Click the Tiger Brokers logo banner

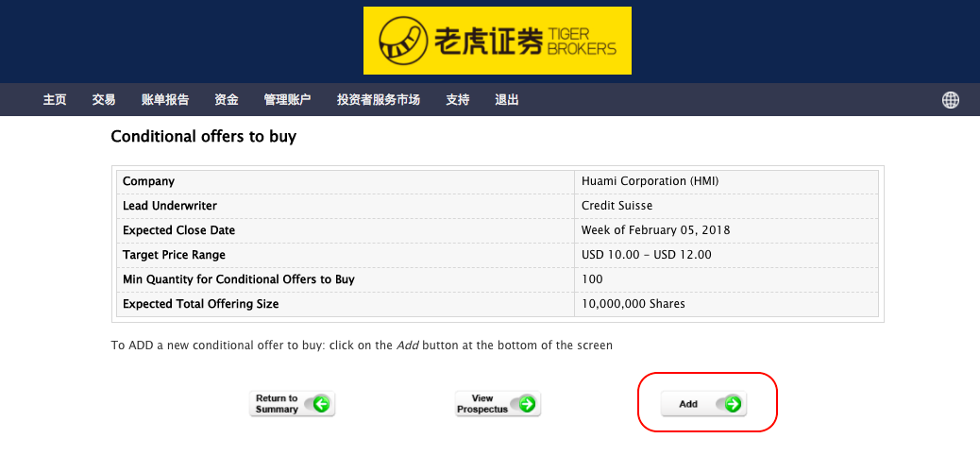[x=497, y=41]
